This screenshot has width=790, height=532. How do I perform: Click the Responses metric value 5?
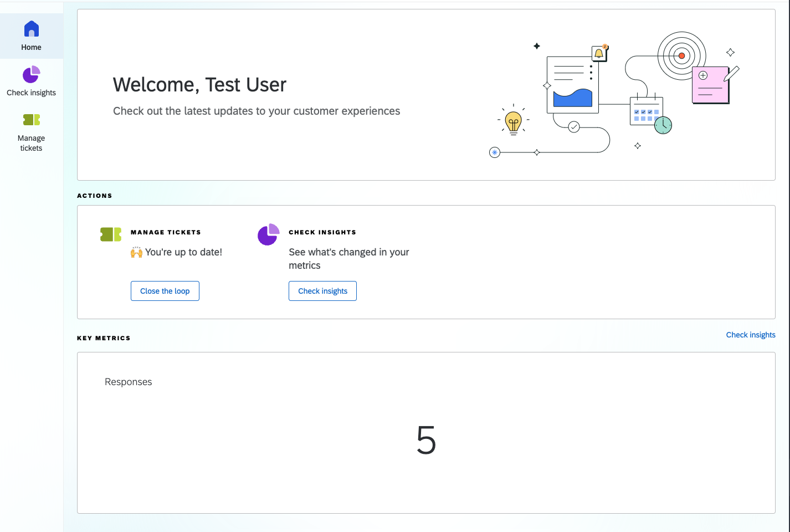[x=426, y=441]
